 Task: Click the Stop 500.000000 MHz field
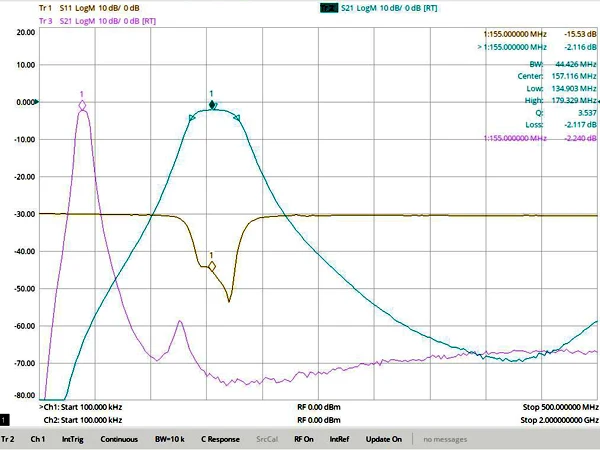(561, 407)
